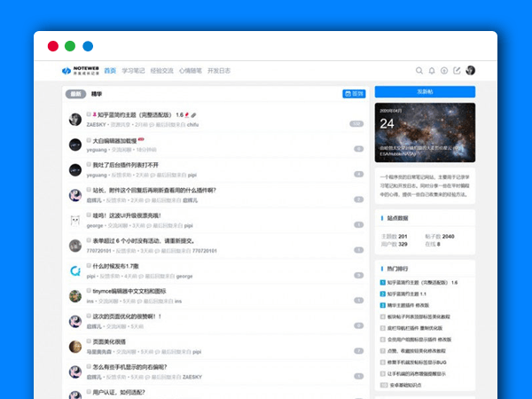
Task: Click the blue 发新帖 button
Action: pos(425,91)
